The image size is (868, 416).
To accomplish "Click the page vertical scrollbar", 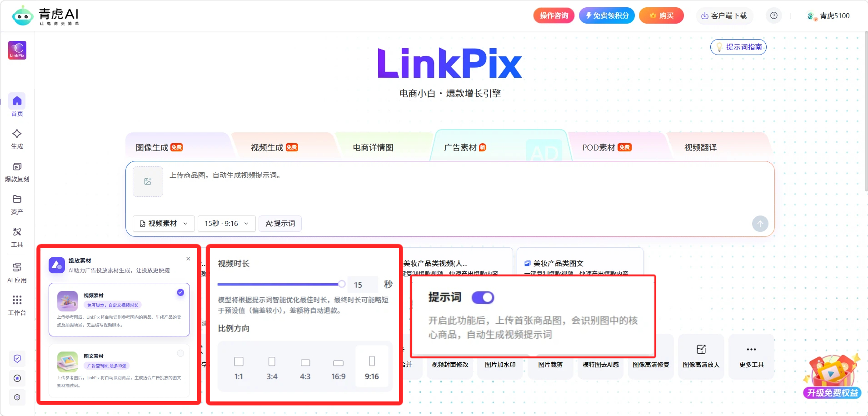I will [866, 111].
